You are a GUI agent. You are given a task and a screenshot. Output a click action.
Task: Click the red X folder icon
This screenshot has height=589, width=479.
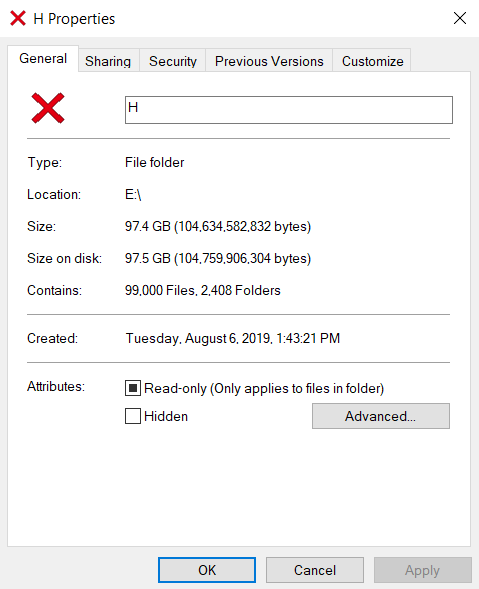48,108
